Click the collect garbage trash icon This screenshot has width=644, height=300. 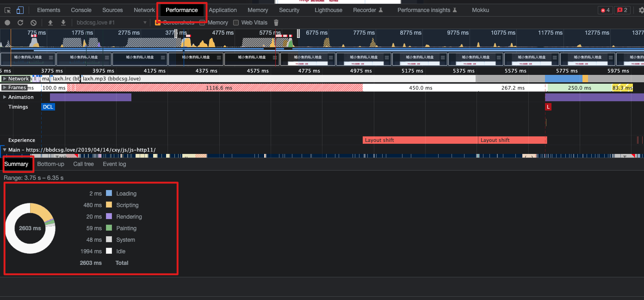[x=276, y=23]
